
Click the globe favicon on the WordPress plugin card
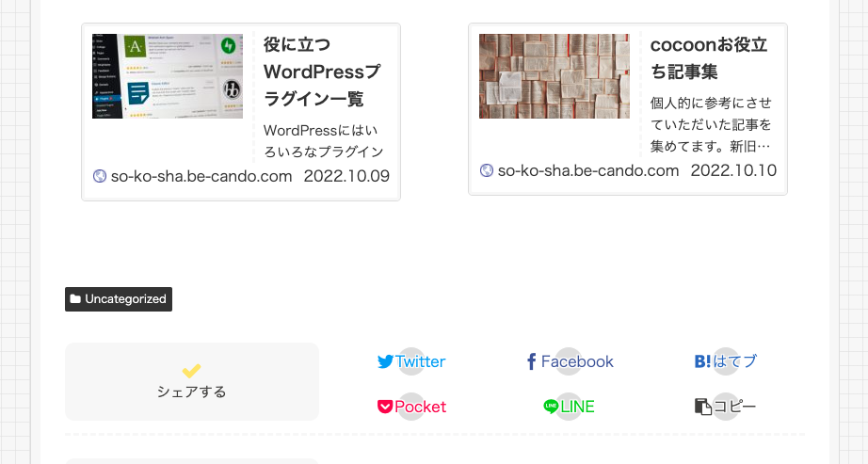[x=100, y=176]
